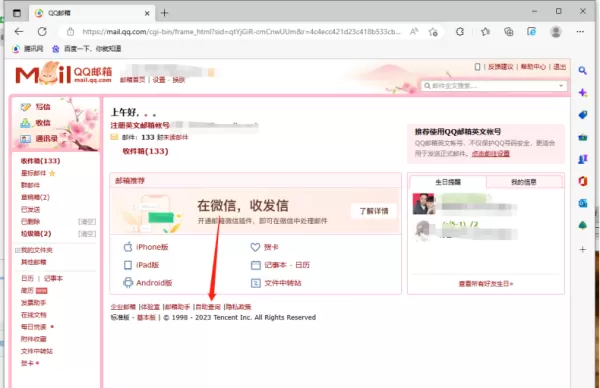Click the 了解详情 button
Image resolution: width=600 pixels, height=388 pixels.
coord(374,211)
